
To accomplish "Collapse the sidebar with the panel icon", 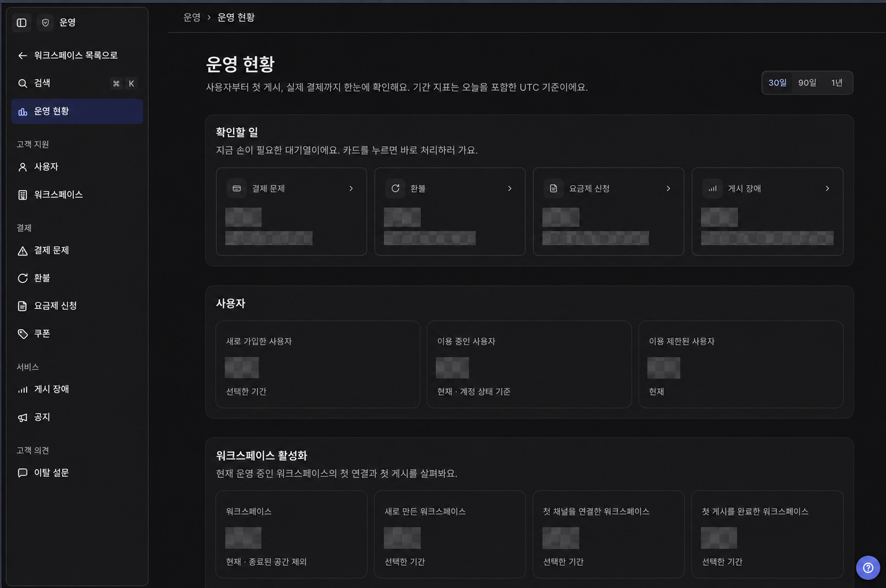I will [22, 22].
